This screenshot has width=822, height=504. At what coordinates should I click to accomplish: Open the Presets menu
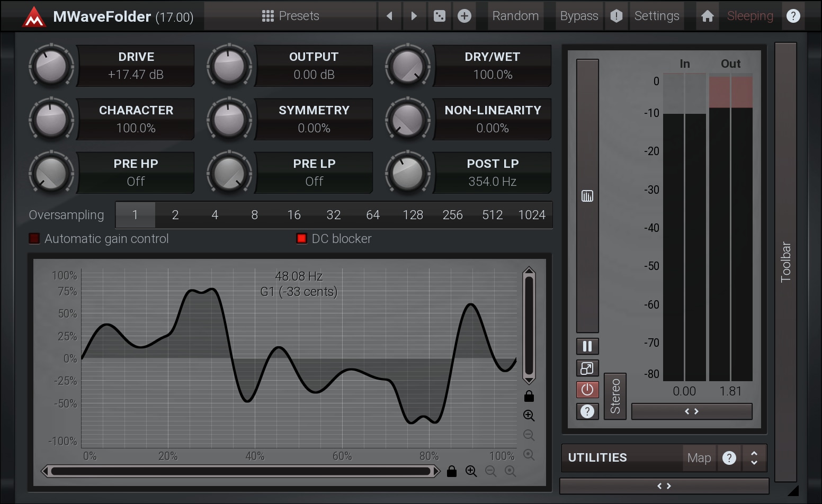tap(291, 16)
